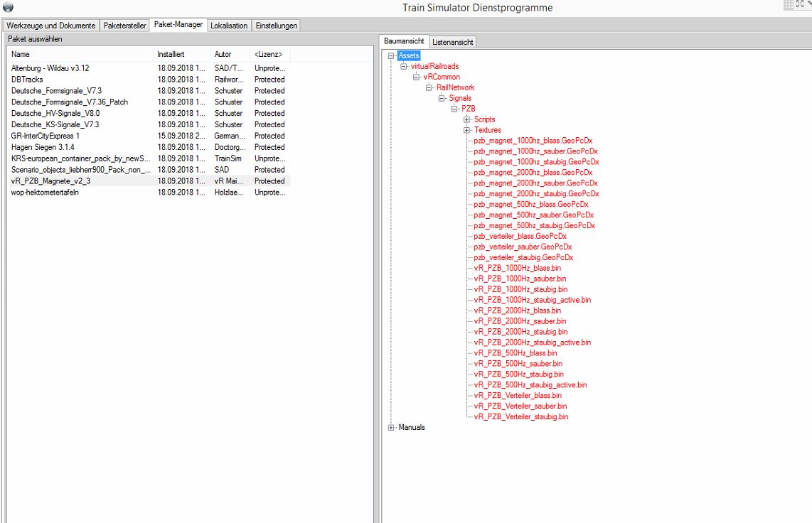The height and width of the screenshot is (523, 812).
Task: Click the Protected license cell for DBTracks
Action: (x=269, y=80)
